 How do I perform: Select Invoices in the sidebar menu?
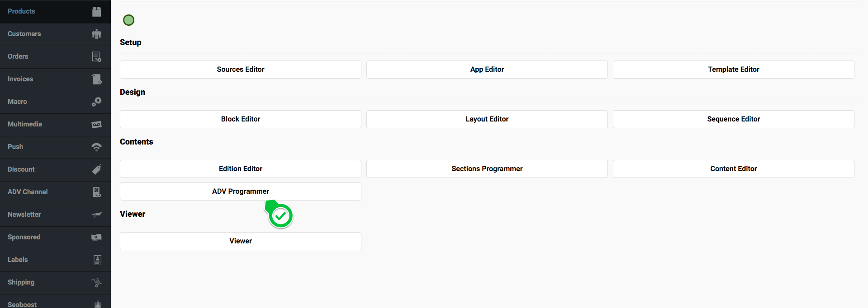point(20,79)
